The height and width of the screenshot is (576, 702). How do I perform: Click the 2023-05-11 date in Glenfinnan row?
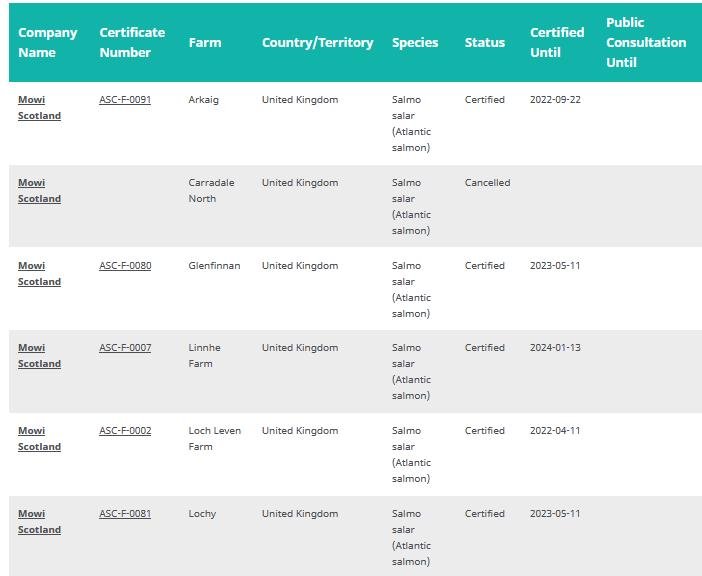click(x=555, y=265)
